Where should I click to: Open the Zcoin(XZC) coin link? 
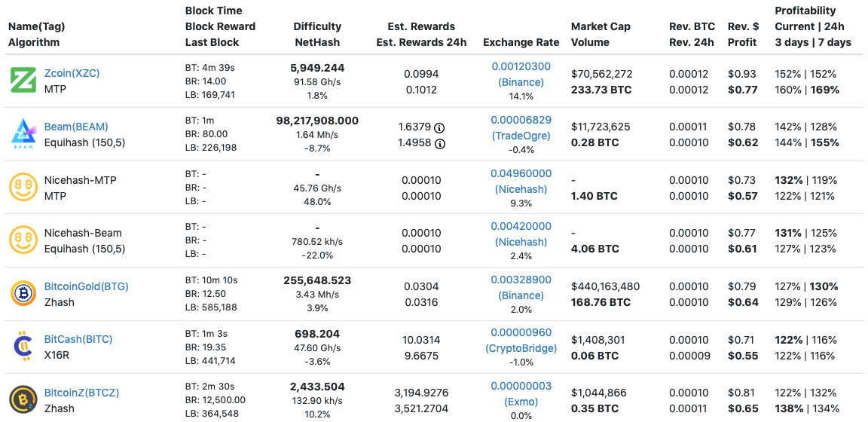[x=72, y=73]
